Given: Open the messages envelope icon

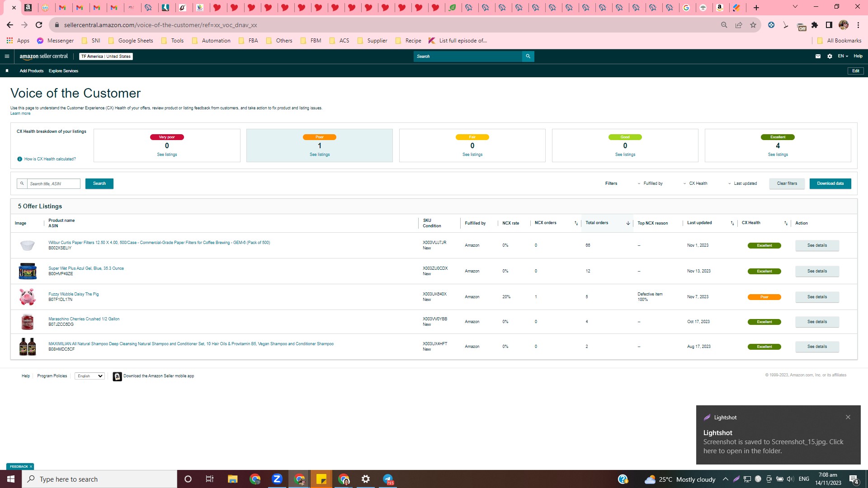Looking at the screenshot, I should click(818, 56).
